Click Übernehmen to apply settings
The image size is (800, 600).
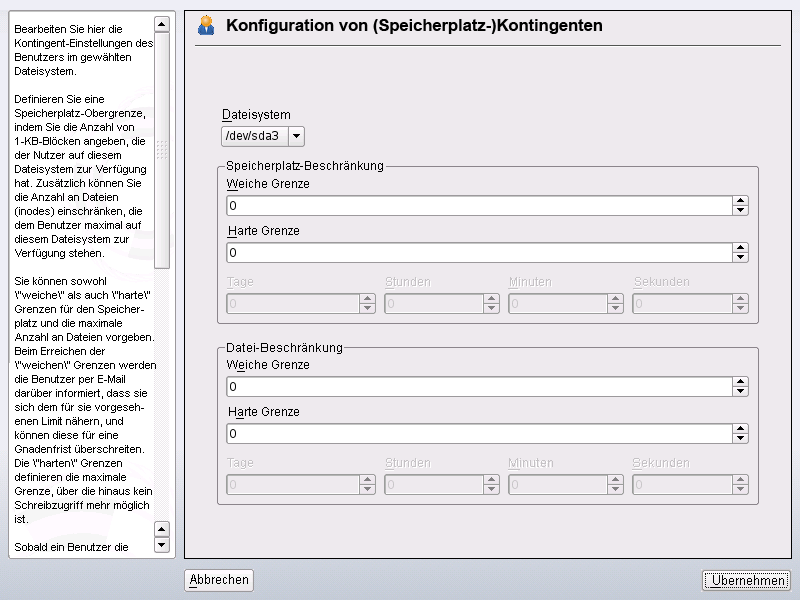[x=746, y=580]
